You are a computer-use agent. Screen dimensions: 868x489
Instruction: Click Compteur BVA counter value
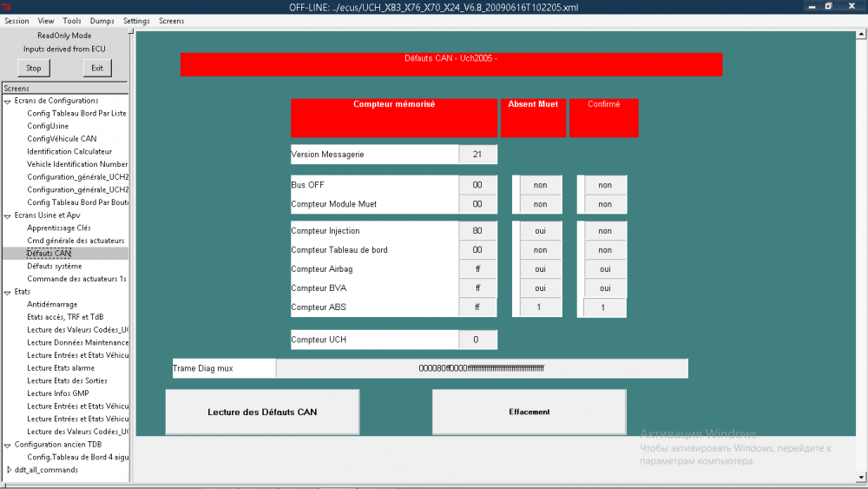pos(477,288)
